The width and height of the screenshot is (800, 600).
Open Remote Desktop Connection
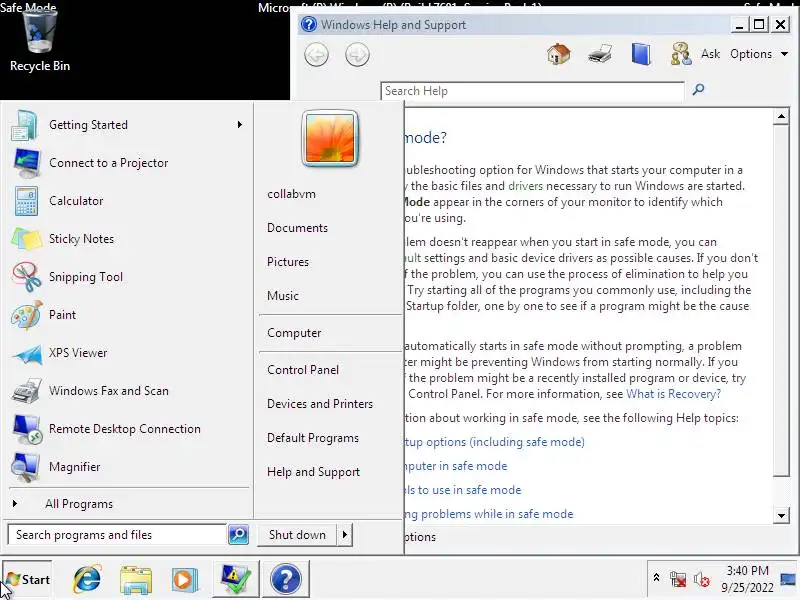click(x=127, y=429)
